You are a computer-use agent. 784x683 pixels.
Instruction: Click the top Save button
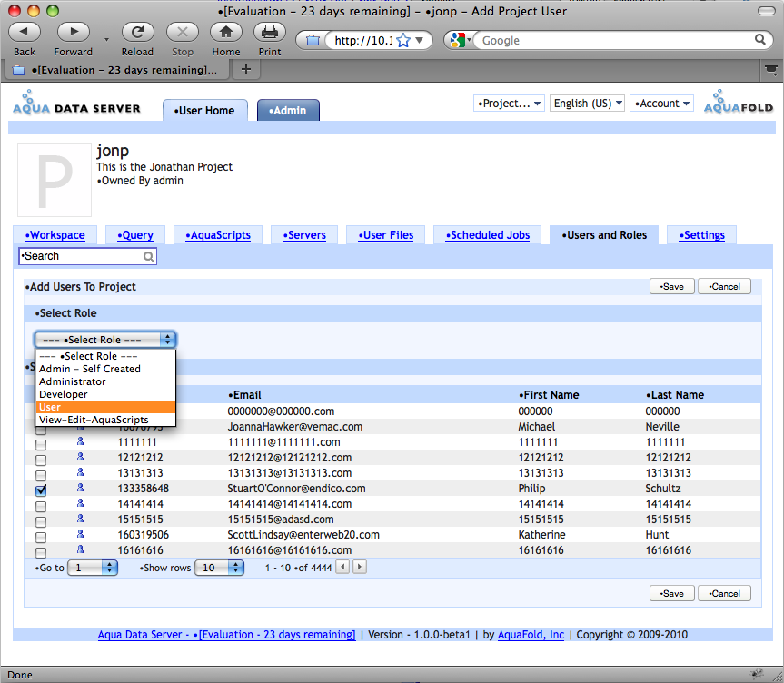(x=672, y=286)
